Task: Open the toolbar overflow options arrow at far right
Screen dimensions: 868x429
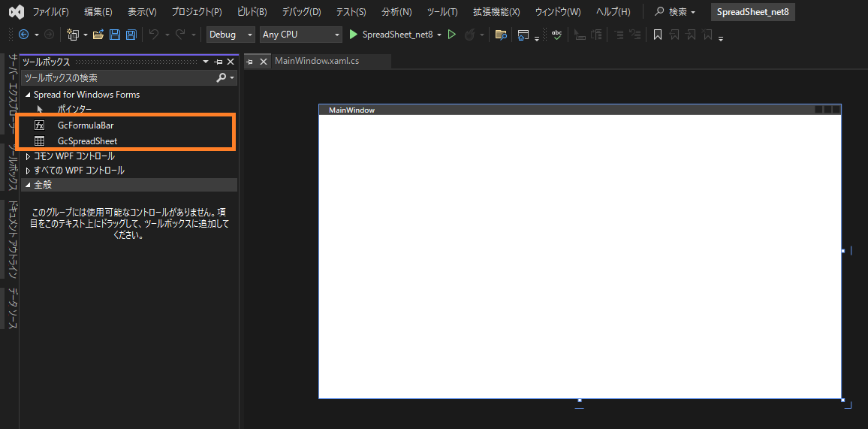Action: pos(720,38)
